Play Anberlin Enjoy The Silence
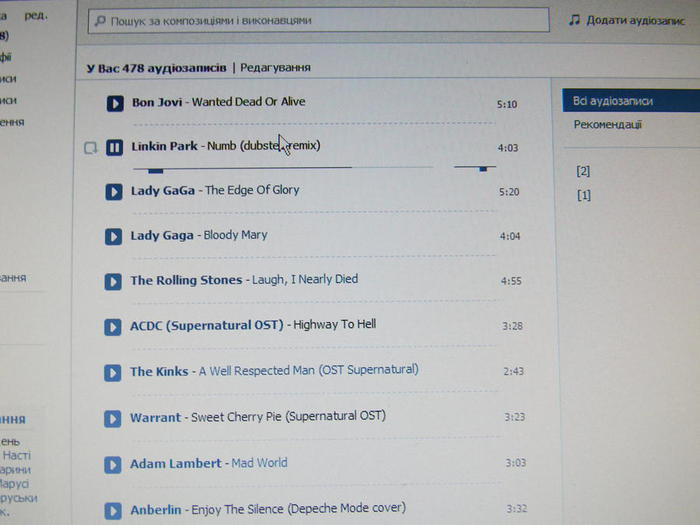 tap(112, 511)
